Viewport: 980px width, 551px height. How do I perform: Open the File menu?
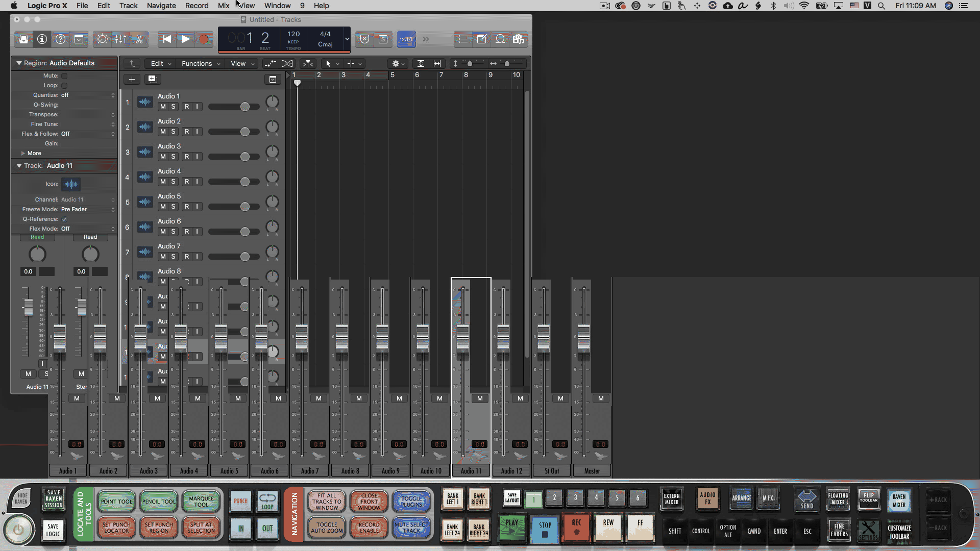pos(82,6)
